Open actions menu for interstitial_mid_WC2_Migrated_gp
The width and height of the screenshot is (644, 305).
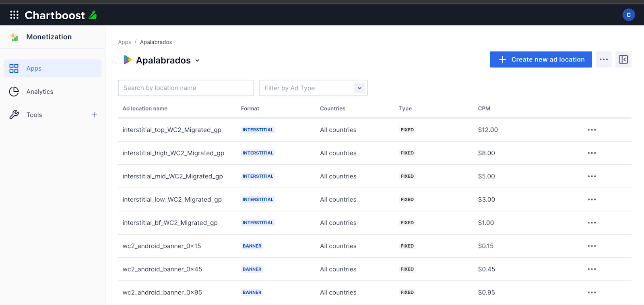pos(592,176)
